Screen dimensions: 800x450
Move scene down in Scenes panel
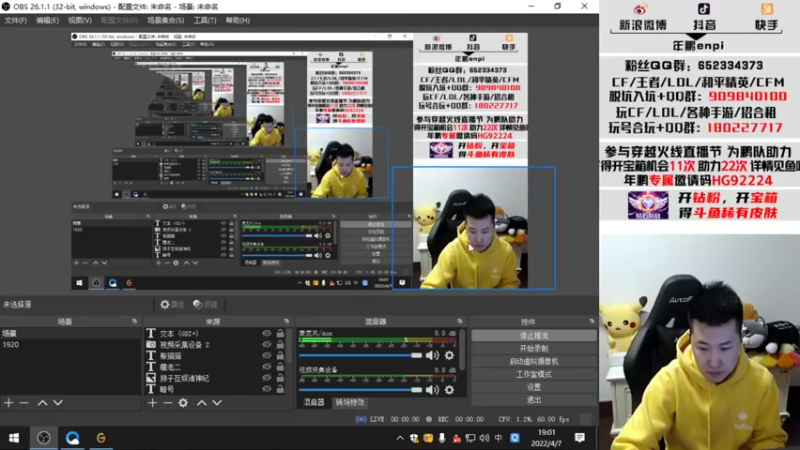pyautogui.click(x=58, y=403)
